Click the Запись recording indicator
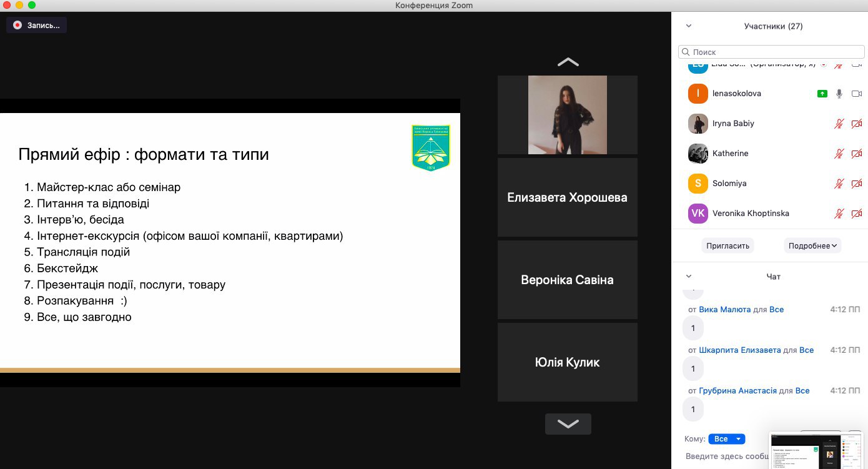 point(36,25)
